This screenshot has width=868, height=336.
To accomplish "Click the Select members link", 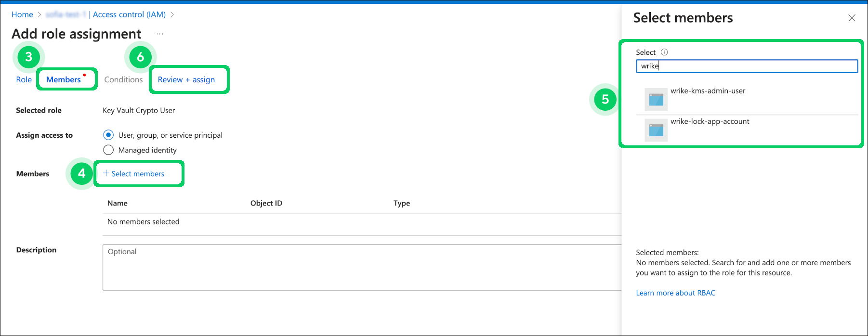I will pos(133,173).
